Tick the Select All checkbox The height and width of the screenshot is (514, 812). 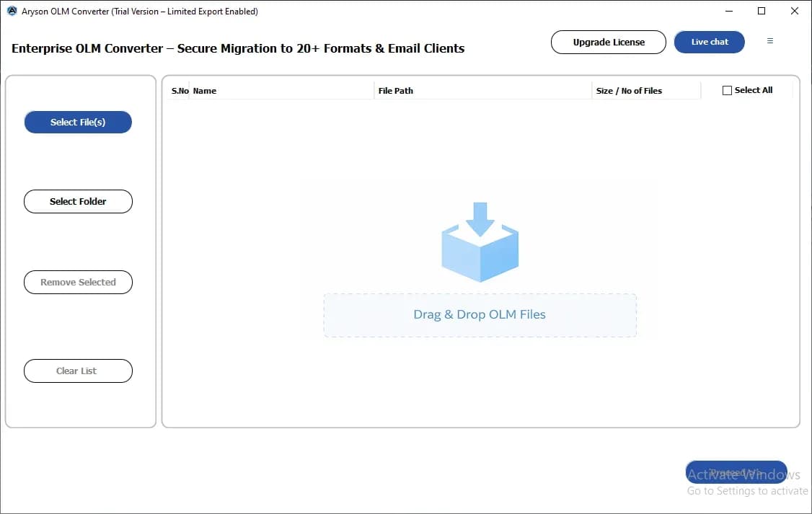click(727, 91)
